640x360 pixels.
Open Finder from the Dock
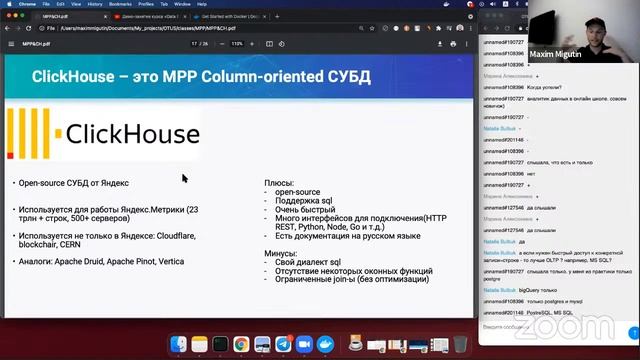(178, 344)
